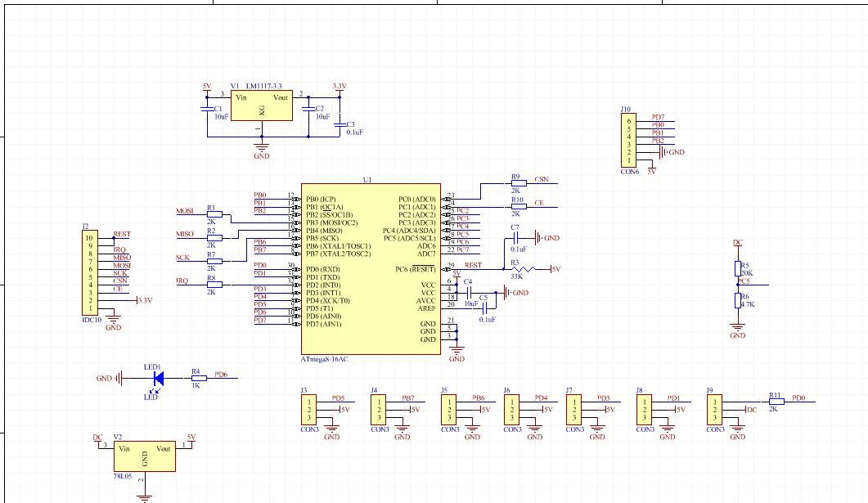Viewport: 868px width, 503px height.
Task: Select resistor R9 on CSN line
Action: [x=519, y=183]
